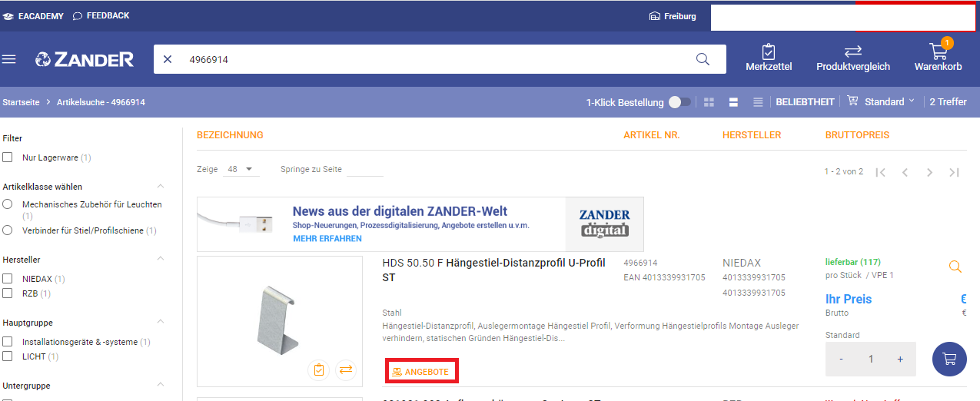Image resolution: width=980 pixels, height=401 pixels.
Task: Click the Springe zu Seite input field
Action: (365, 169)
